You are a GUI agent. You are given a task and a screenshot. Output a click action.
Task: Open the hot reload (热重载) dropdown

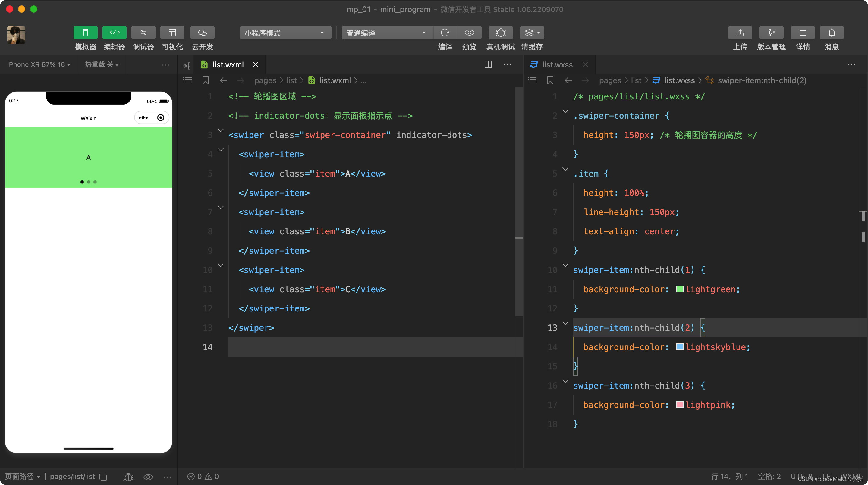point(102,64)
